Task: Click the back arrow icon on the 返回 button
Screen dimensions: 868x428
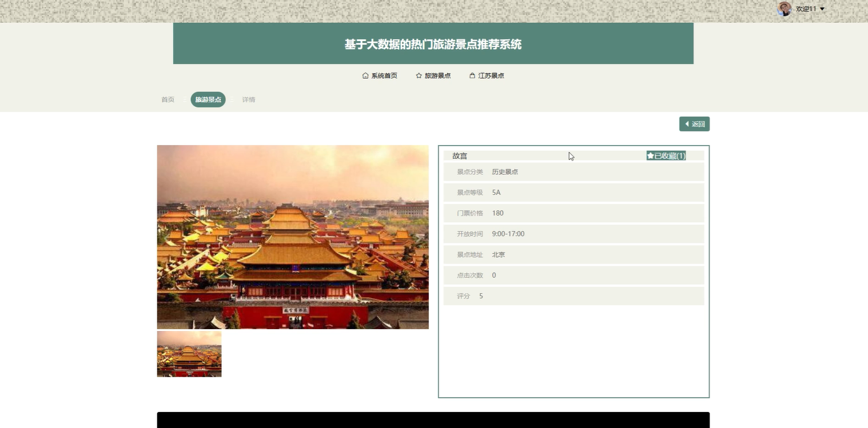Action: (687, 123)
